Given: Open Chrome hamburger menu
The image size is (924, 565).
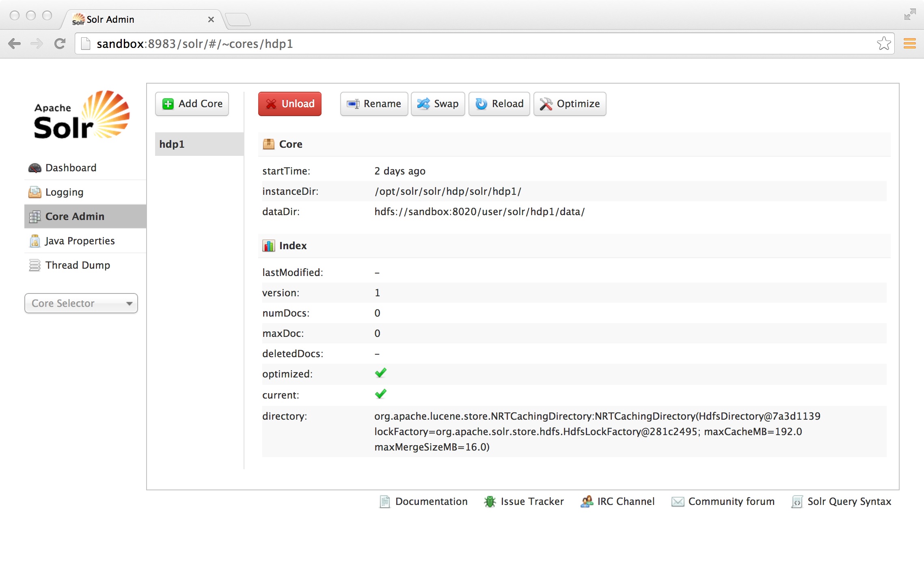Looking at the screenshot, I should tap(910, 44).
